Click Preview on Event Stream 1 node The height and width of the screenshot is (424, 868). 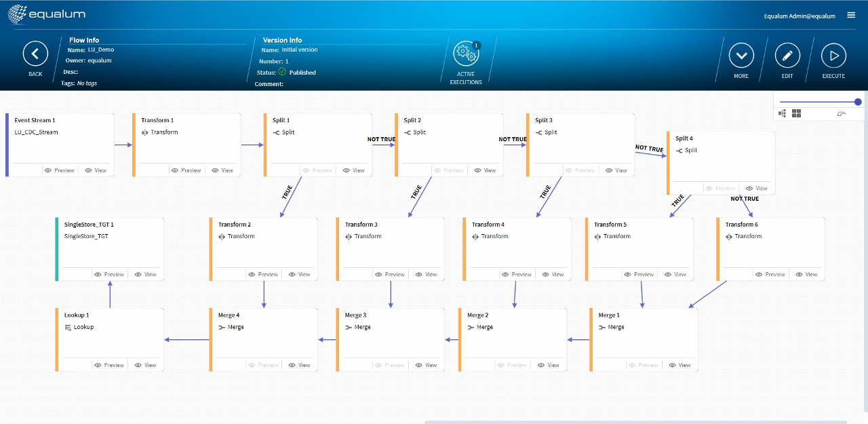(59, 170)
